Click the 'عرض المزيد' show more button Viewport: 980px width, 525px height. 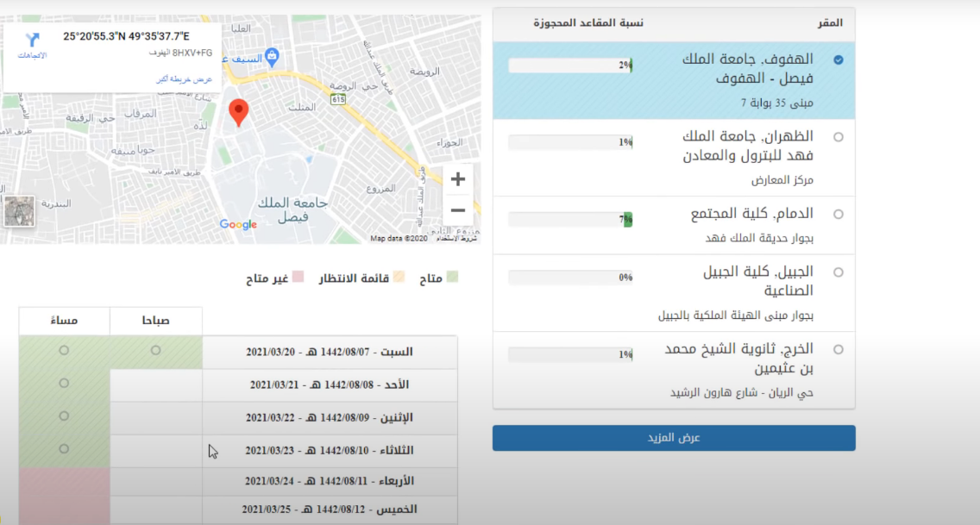point(674,438)
